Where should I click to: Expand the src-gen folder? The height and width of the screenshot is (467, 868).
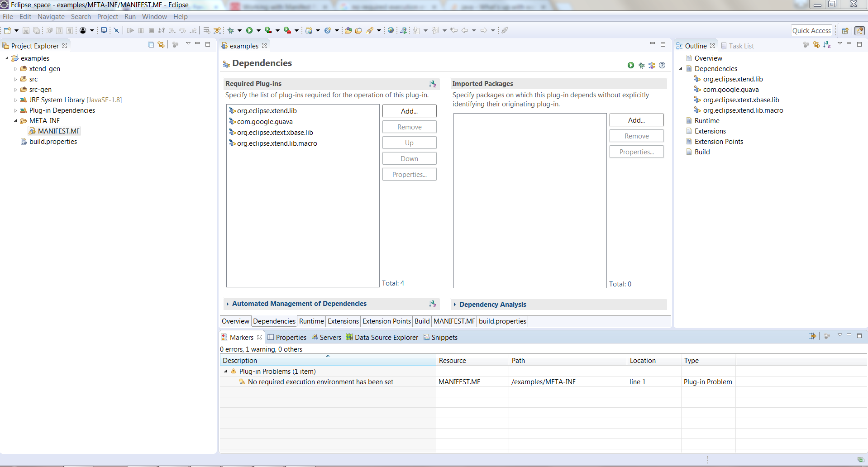15,90
